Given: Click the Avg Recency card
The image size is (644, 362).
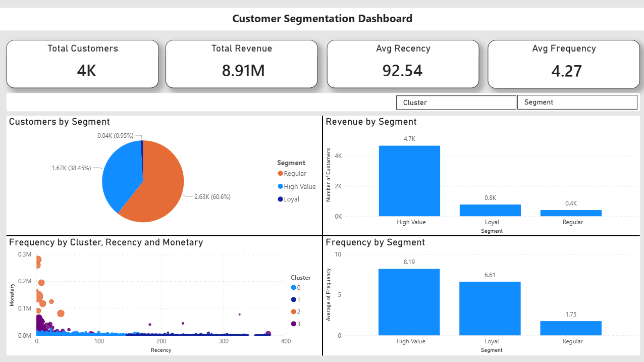Looking at the screenshot, I should [403, 64].
